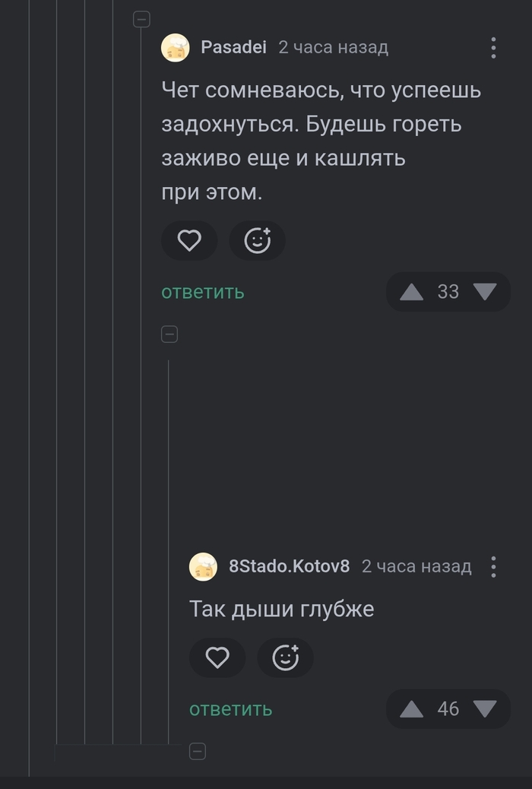Click Pasadei's profile avatar

[174, 47]
